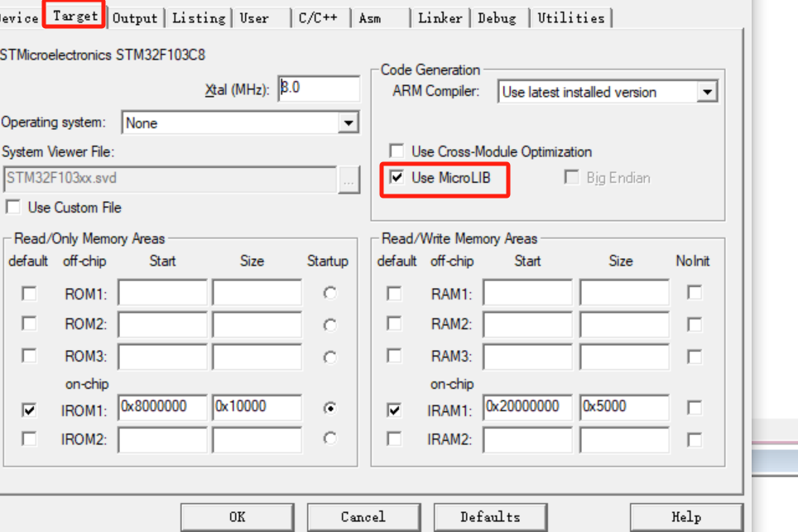Select IROM1 Startup radio button
The width and height of the screenshot is (798, 532).
tap(329, 408)
